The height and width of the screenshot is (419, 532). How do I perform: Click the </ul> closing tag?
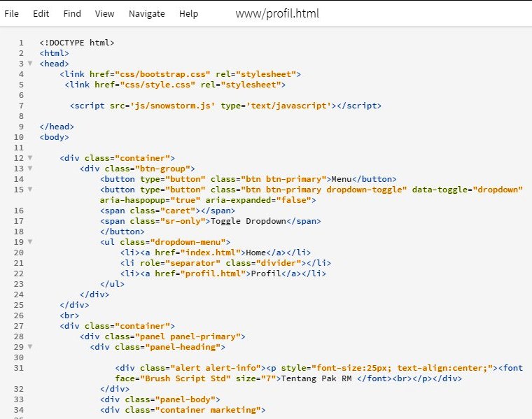pyautogui.click(x=112, y=284)
